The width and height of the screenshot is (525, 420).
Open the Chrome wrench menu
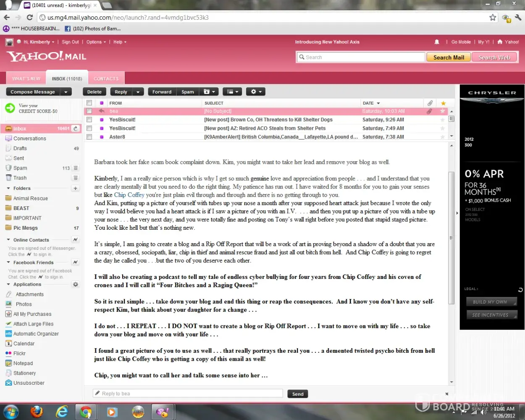click(x=518, y=17)
